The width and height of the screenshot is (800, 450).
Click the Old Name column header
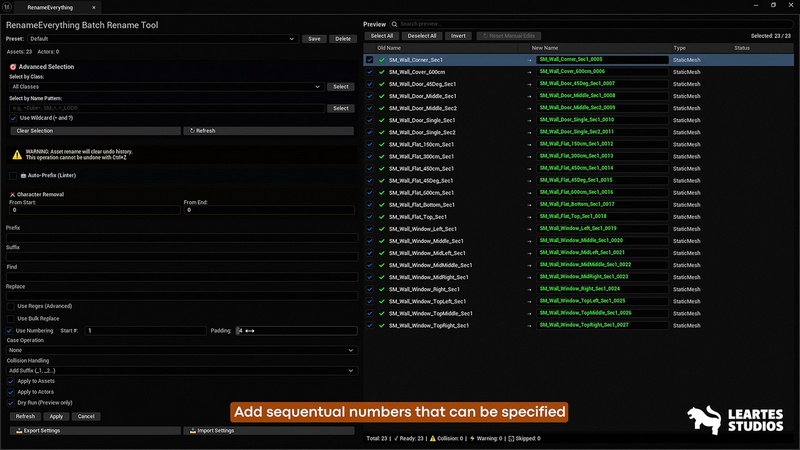click(x=389, y=48)
